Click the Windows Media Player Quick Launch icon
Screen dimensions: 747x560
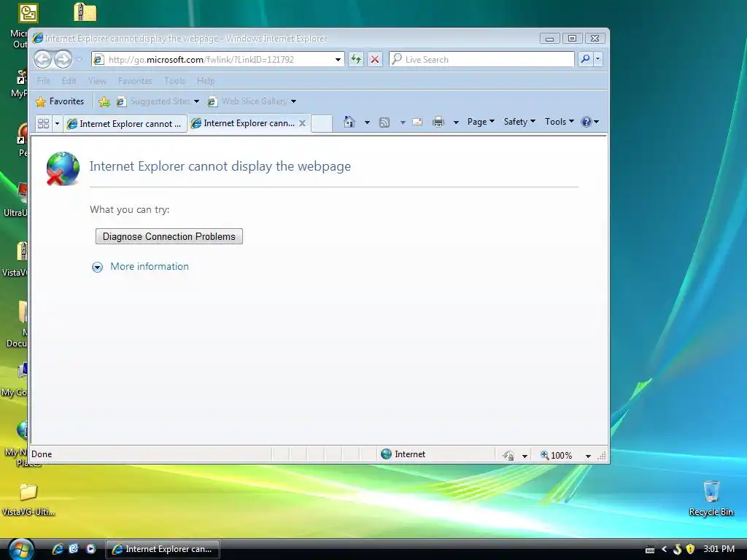point(90,549)
